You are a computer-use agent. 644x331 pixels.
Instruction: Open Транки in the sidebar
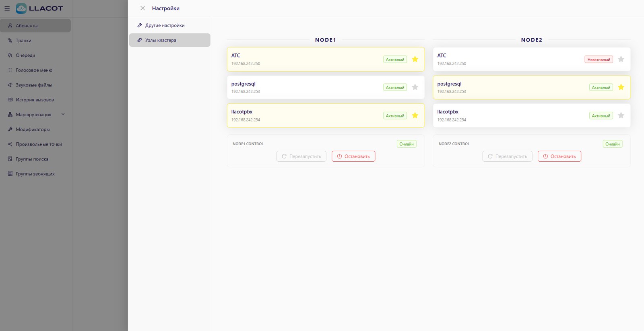click(x=35, y=41)
